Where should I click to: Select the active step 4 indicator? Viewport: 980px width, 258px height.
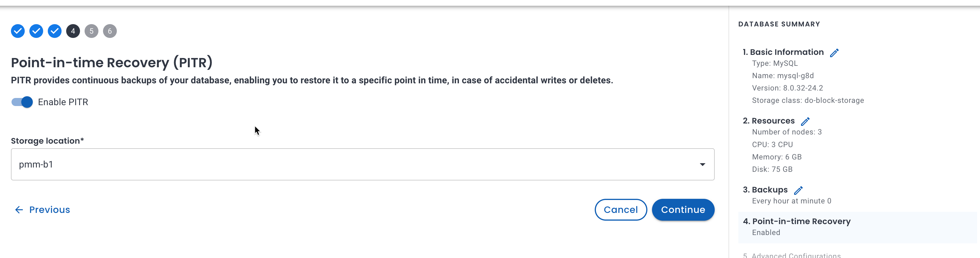[73, 31]
